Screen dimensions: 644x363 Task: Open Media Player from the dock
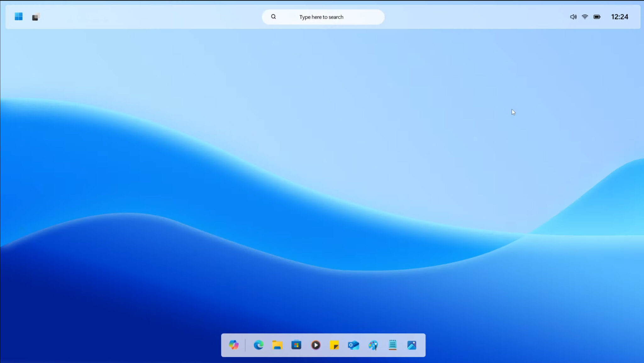click(x=316, y=345)
